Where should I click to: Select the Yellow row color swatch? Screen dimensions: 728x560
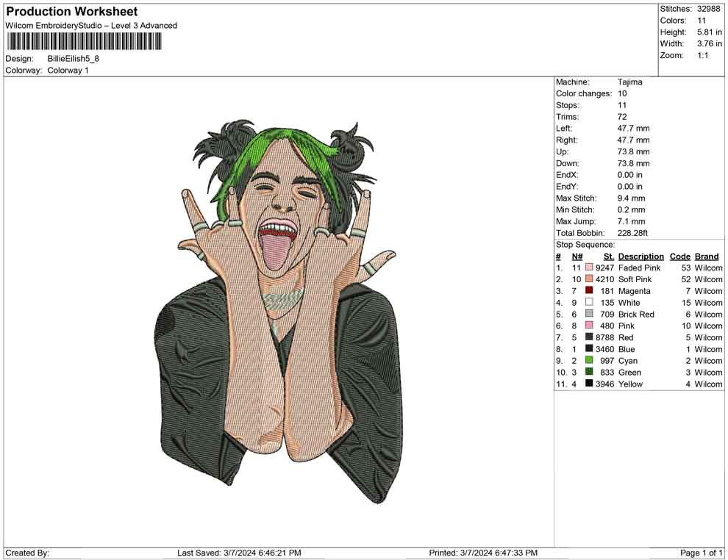click(589, 383)
